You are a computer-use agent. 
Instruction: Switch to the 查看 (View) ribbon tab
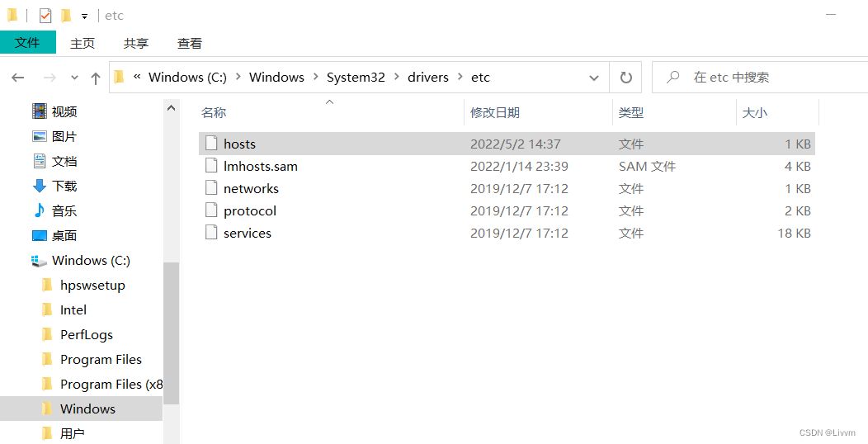pyautogui.click(x=190, y=44)
